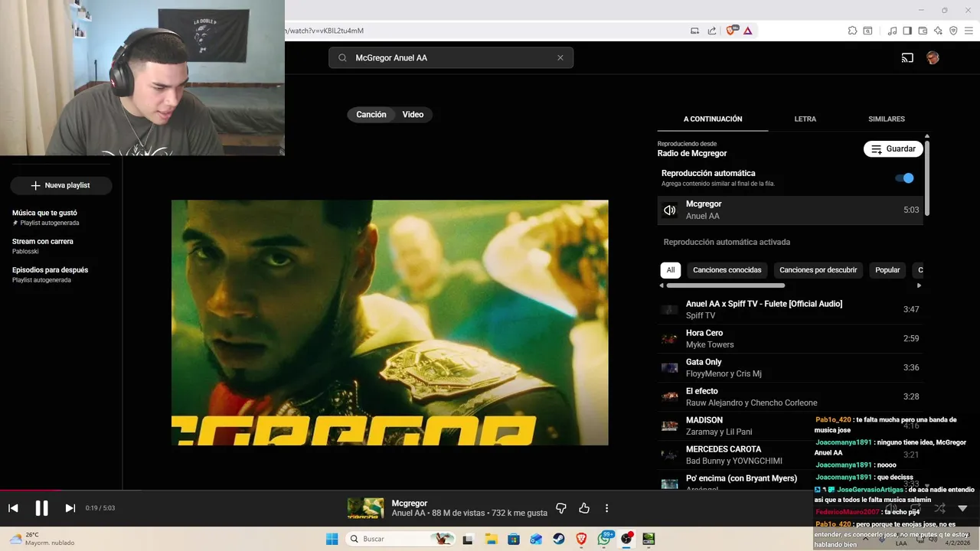Select the All filter chip
This screenshot has width=980, height=551.
pyautogui.click(x=671, y=270)
